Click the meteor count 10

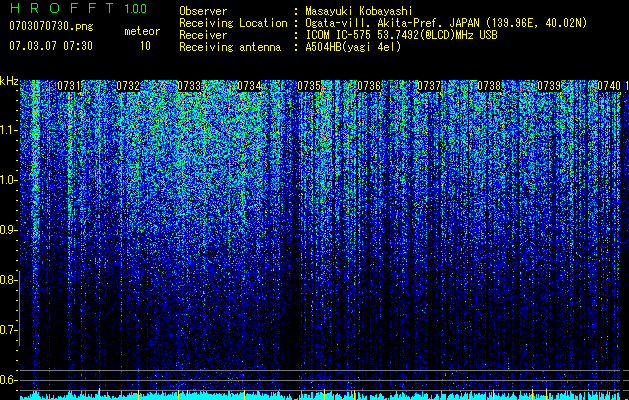[x=145, y=46]
